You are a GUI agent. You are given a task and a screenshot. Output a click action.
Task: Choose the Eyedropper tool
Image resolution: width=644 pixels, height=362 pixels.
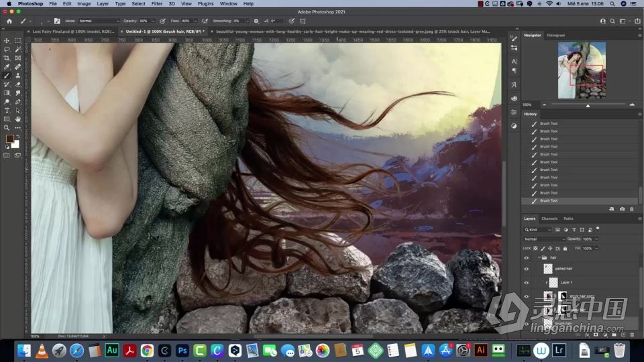7,67
